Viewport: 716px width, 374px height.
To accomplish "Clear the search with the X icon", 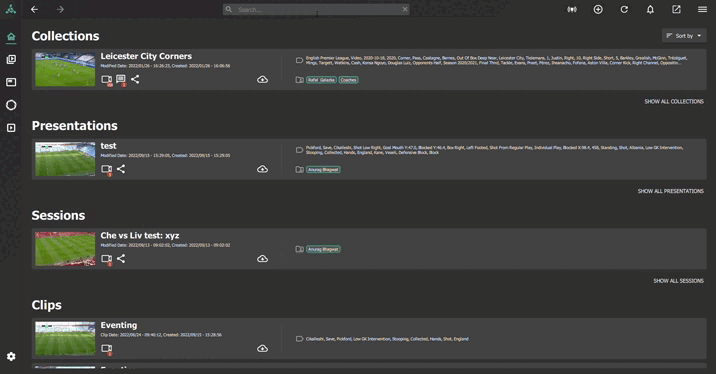I will pos(405,9).
